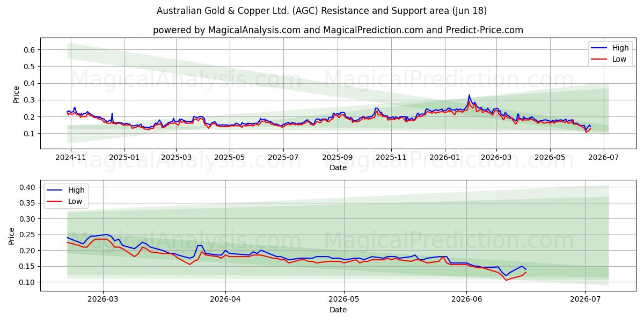644x322 pixels.
Task: Click the '0.6' price tick on the top chart
Action: point(30,50)
